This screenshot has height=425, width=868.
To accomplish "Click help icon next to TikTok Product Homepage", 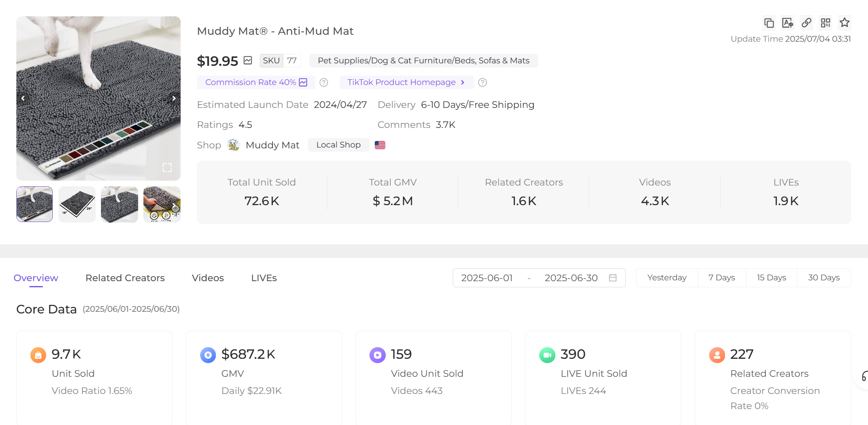I will [482, 83].
